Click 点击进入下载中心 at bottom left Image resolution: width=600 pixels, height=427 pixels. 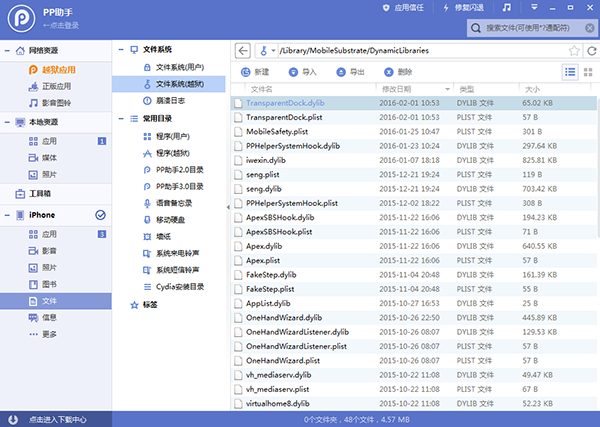(56, 419)
